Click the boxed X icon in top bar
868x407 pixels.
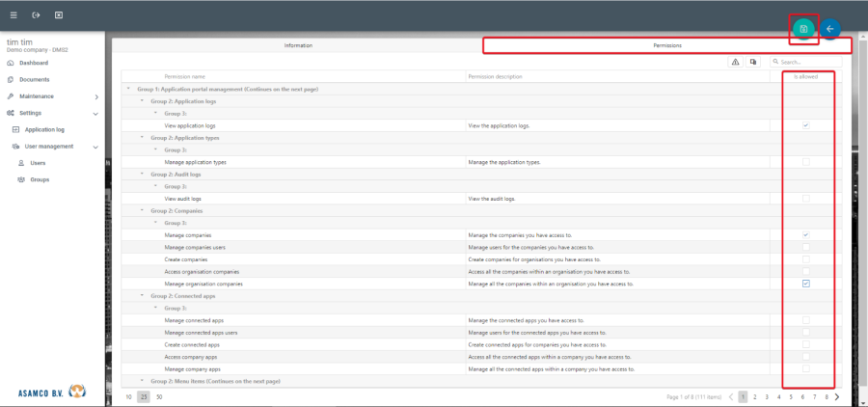[x=59, y=15]
